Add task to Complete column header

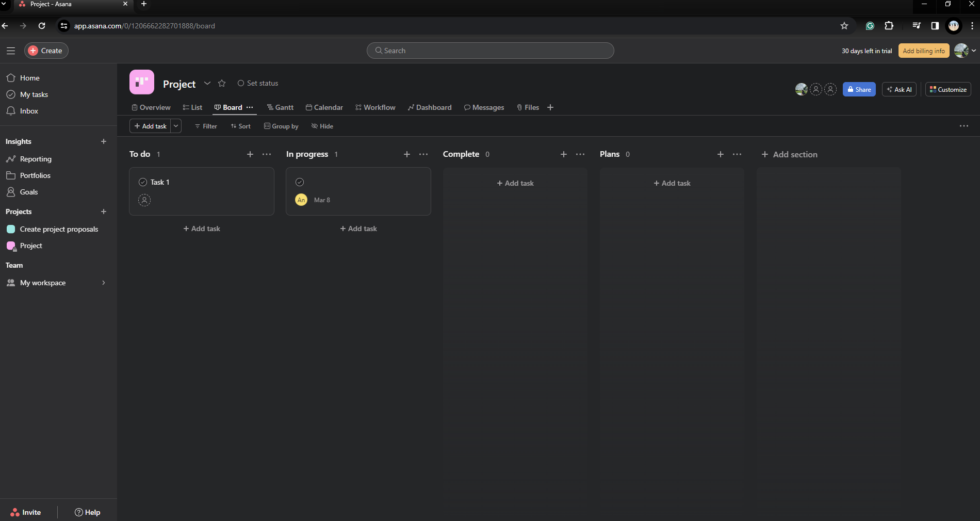(x=564, y=154)
